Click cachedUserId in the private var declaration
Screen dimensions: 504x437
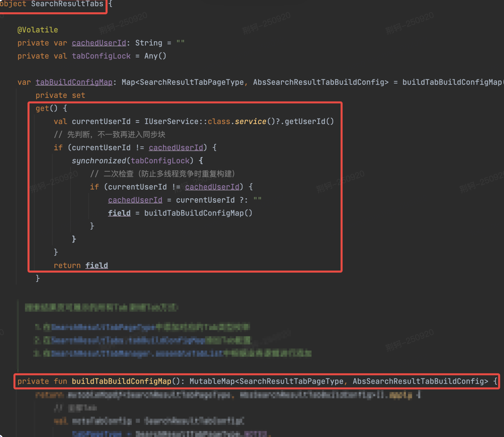click(99, 43)
